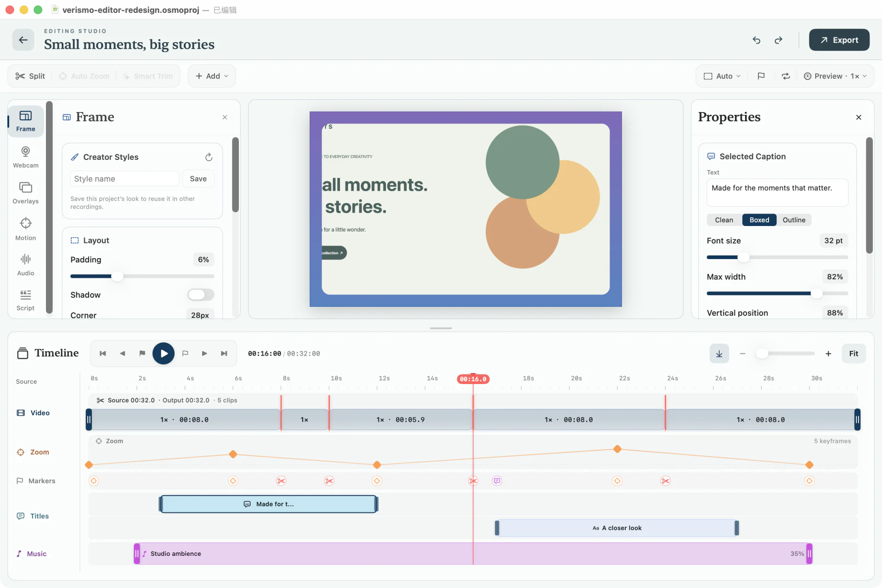The width and height of the screenshot is (882, 588).
Task: Save the creator style
Action: 198,179
